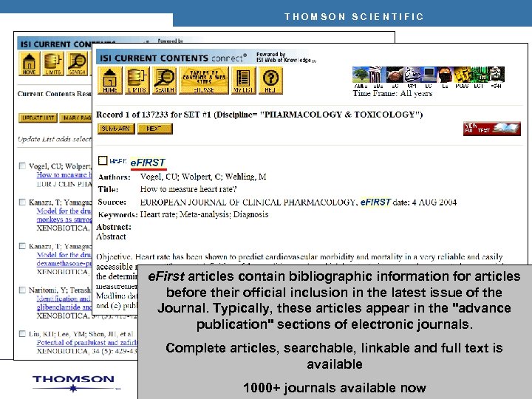Open the 'dexamethasone-pr' article link
Viewport: 532px width, 399px height.
64,264
